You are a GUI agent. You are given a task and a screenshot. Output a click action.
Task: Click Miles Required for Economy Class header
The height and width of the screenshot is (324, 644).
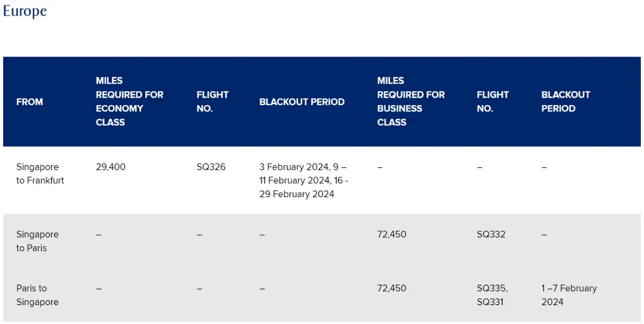pos(129,102)
